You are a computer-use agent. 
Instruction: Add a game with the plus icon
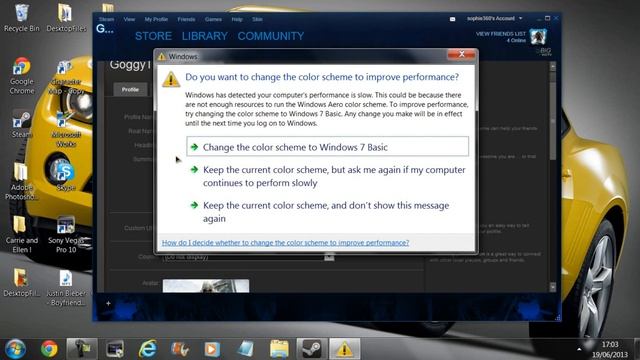pos(108,303)
